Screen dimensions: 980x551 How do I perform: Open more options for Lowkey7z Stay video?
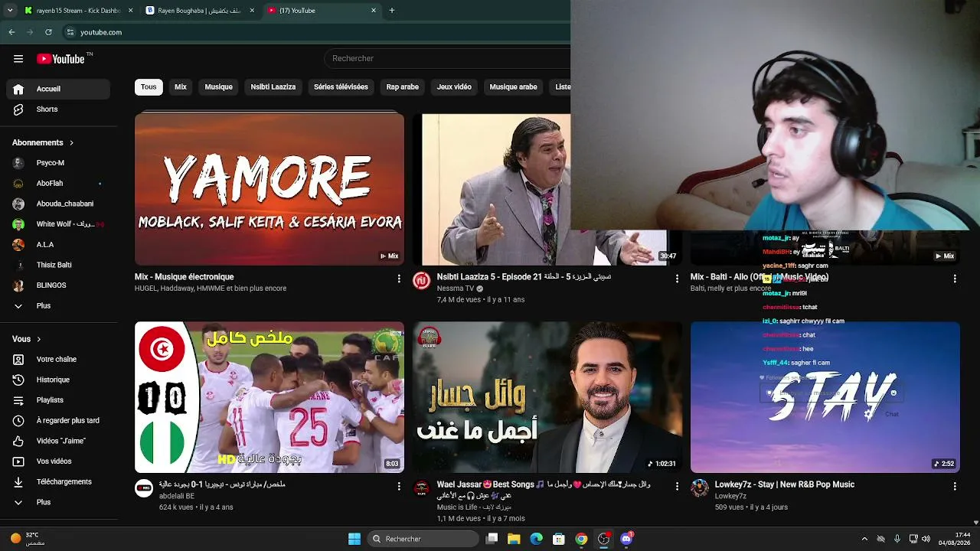tap(955, 486)
